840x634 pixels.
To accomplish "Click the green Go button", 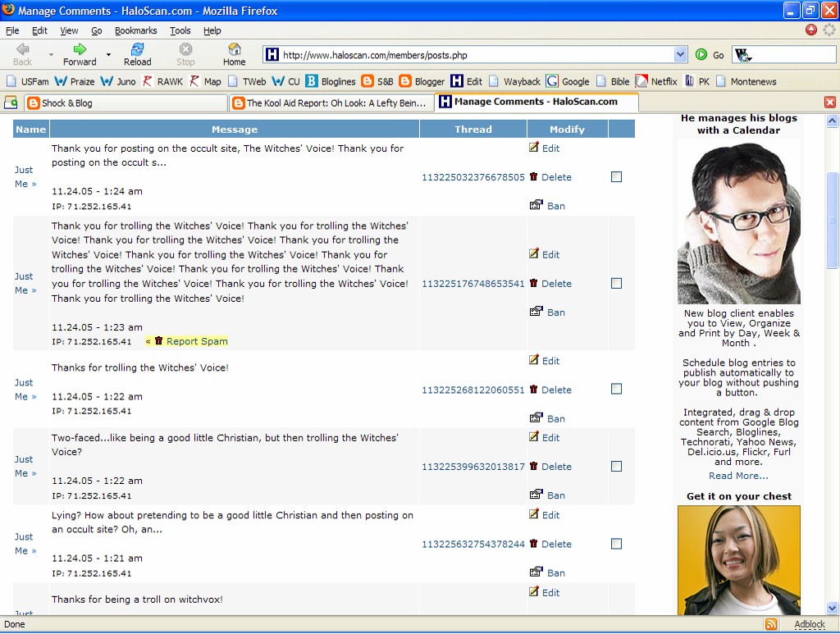I will point(710,55).
